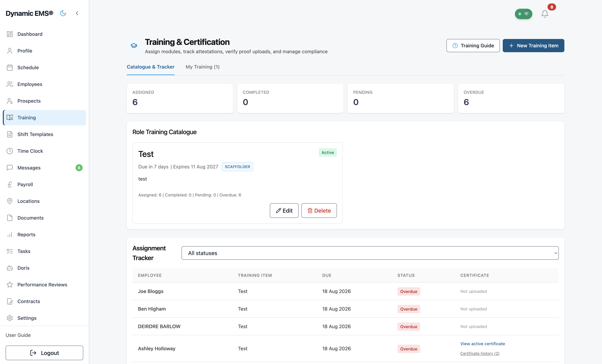Open Messages with 8 unread
The width and height of the screenshot is (602, 364).
point(44,168)
